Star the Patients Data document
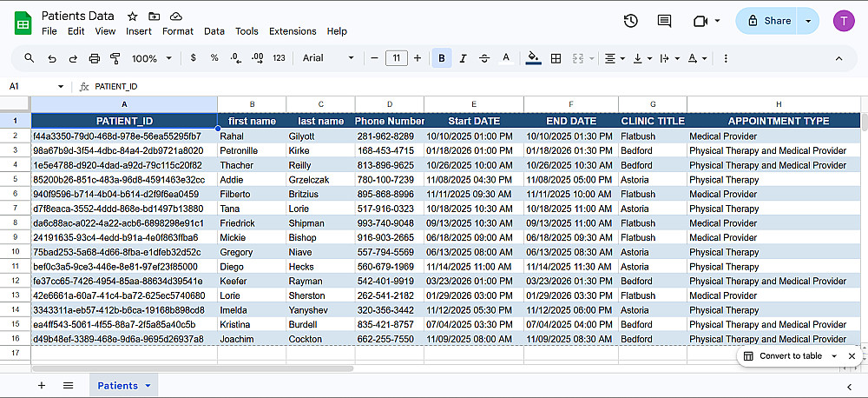The height and width of the screenshot is (398, 868). pyautogui.click(x=132, y=17)
